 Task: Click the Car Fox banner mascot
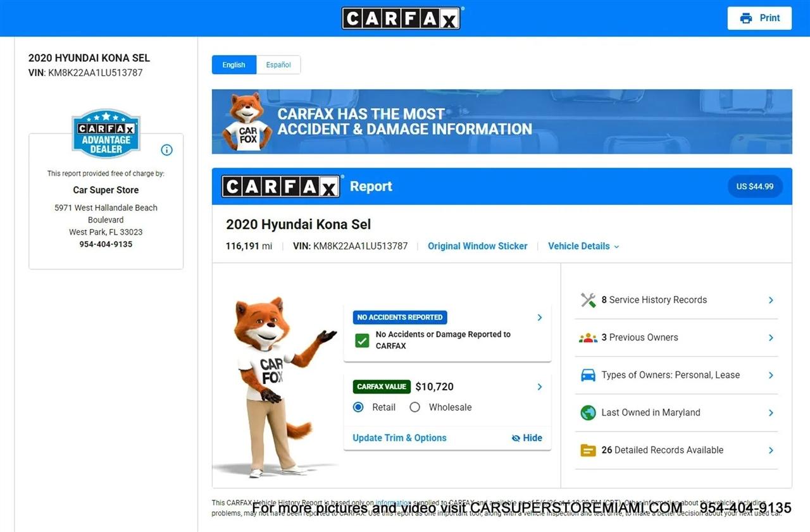[246, 121]
